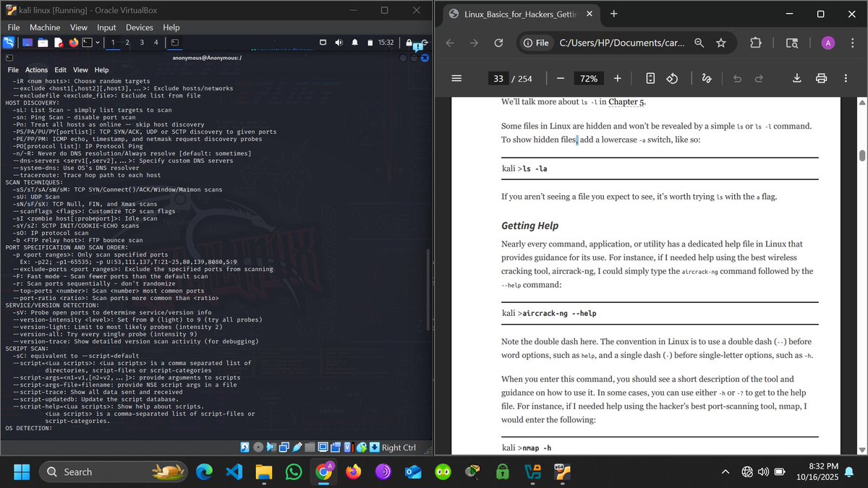The image size is (868, 488).
Task: Click the Chrome back navigation arrow
Action: click(x=450, y=43)
